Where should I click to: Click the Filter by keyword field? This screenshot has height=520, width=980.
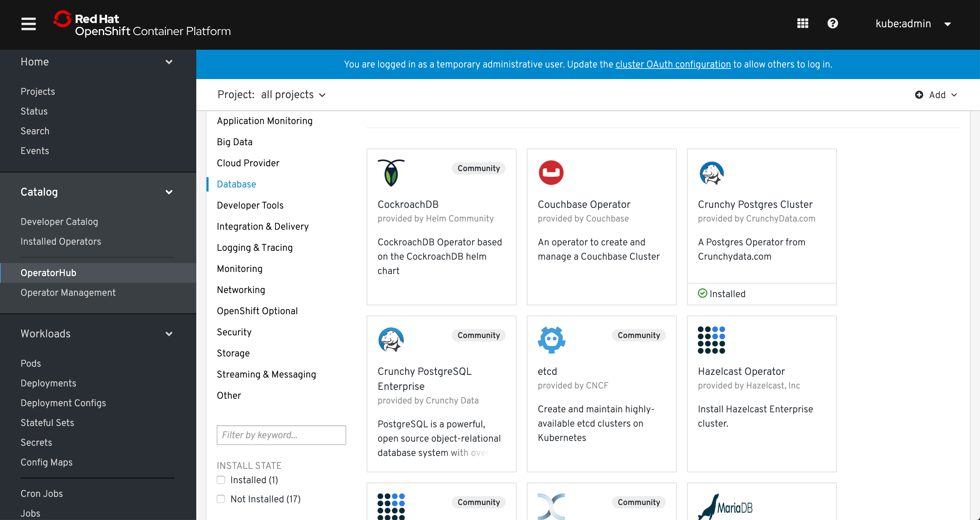click(x=281, y=435)
